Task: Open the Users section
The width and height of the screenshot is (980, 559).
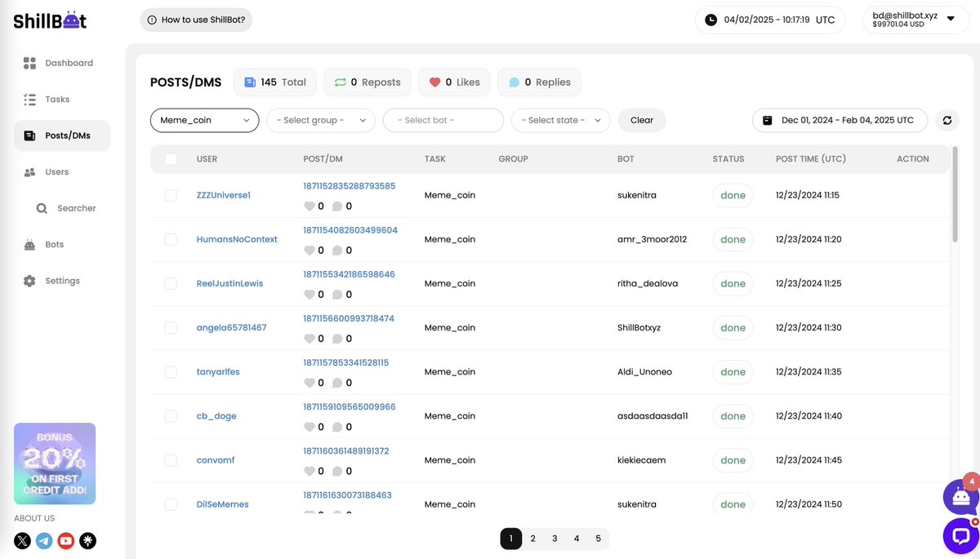Action: click(56, 171)
